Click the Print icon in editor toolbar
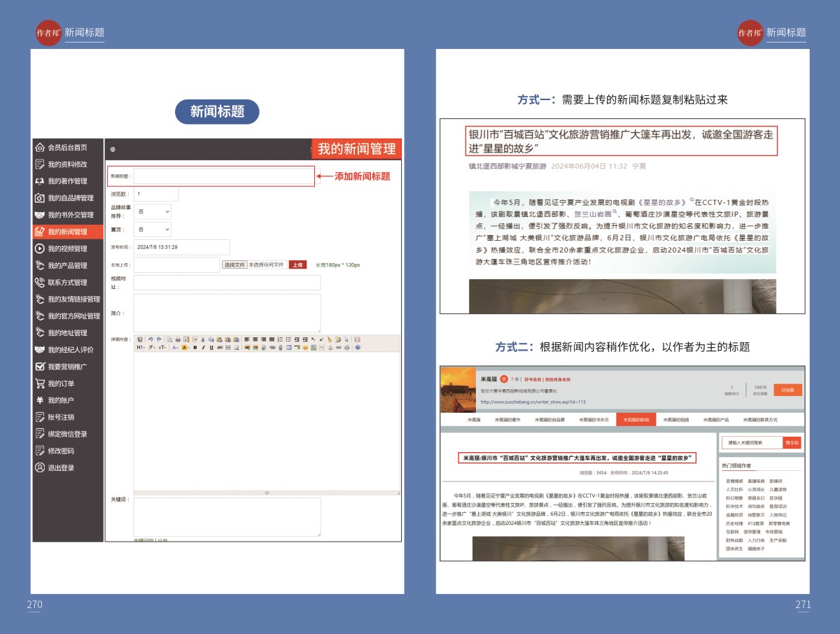 tap(178, 339)
